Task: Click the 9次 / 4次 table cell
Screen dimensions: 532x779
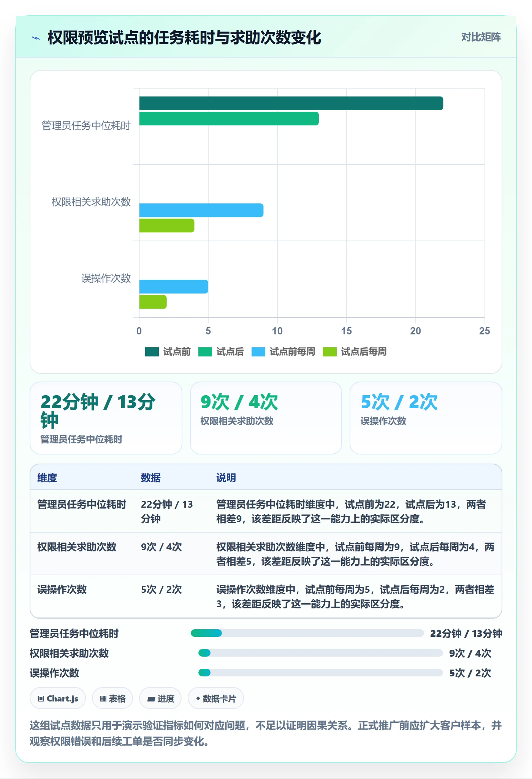Action: pyautogui.click(x=161, y=547)
